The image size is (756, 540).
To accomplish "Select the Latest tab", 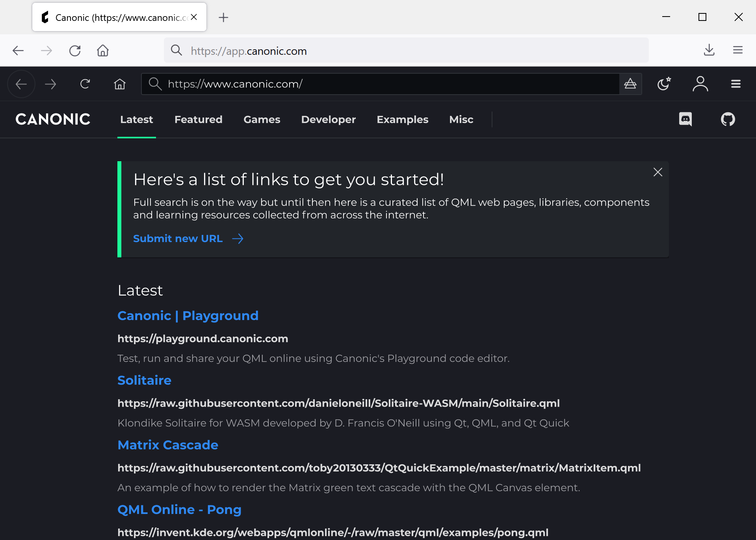I will (136, 119).
